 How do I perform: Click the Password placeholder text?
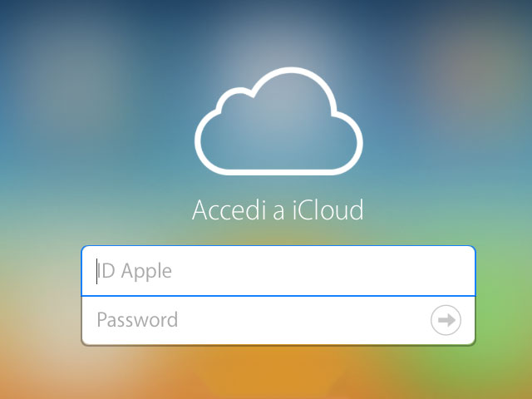click(137, 319)
